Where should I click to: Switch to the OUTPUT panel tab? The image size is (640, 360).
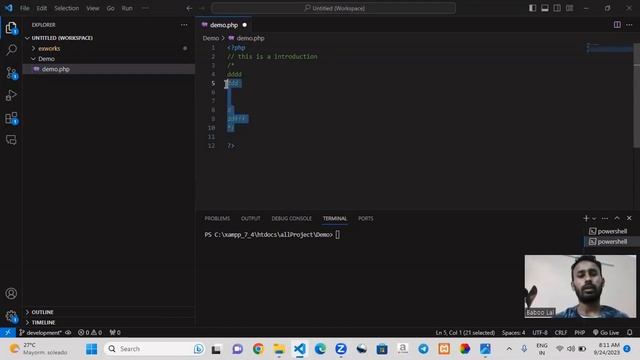click(x=251, y=219)
